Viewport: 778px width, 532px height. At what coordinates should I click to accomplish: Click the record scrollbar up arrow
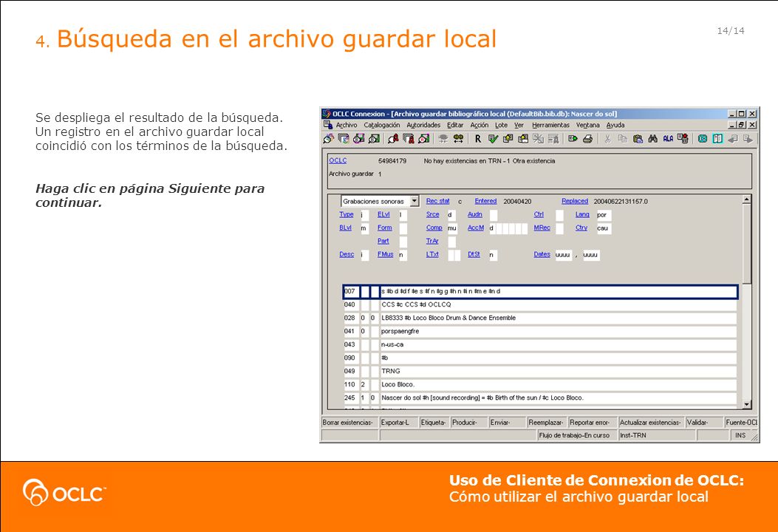[x=746, y=199]
